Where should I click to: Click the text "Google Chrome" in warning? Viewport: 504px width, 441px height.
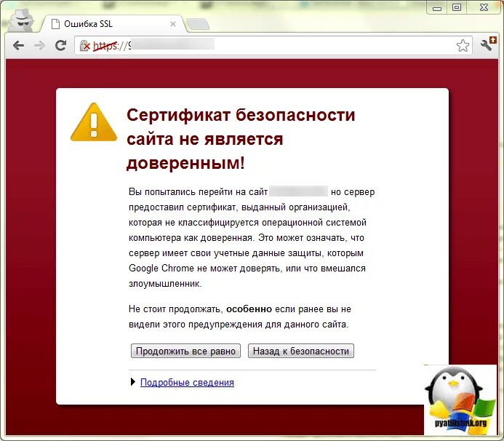coord(161,269)
